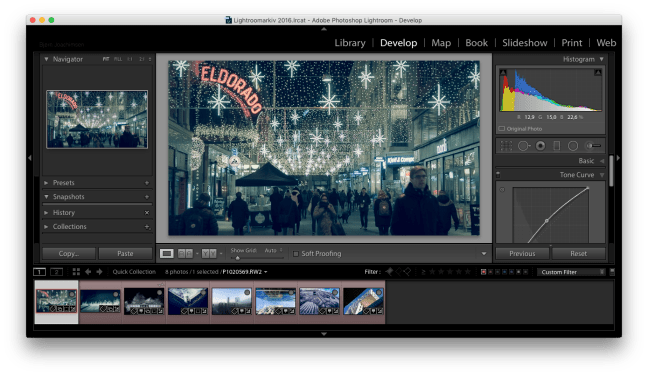Add new collection with plus icon
Screen dimensions: 648x375
tap(147, 227)
